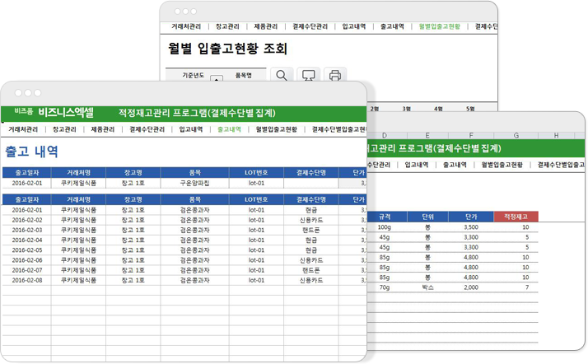Open 거래처관리 tab in the 월별 입출고현황 window
This screenshot has width=588, height=364.
tap(186, 26)
